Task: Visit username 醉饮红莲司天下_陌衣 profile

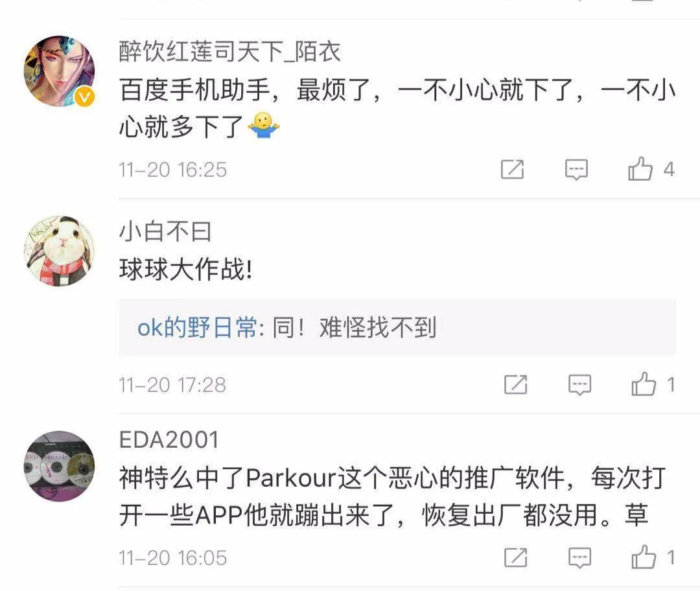Action: (230, 51)
